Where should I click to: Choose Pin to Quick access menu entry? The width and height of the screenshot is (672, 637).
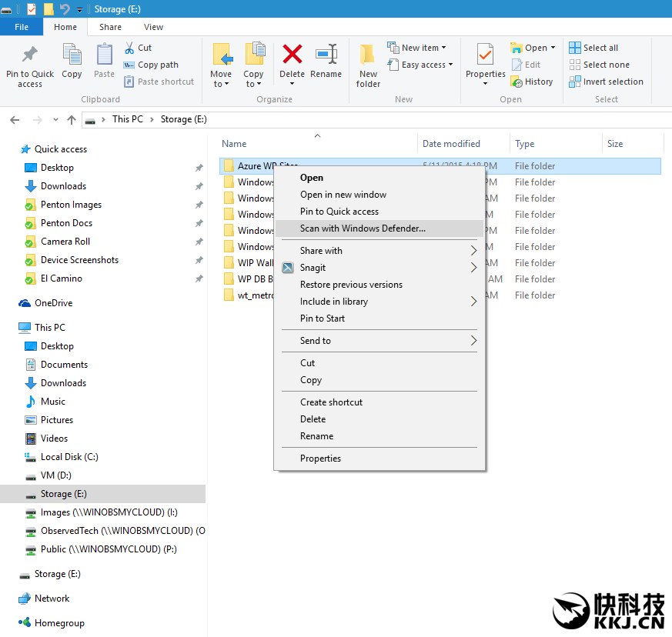(x=379, y=212)
